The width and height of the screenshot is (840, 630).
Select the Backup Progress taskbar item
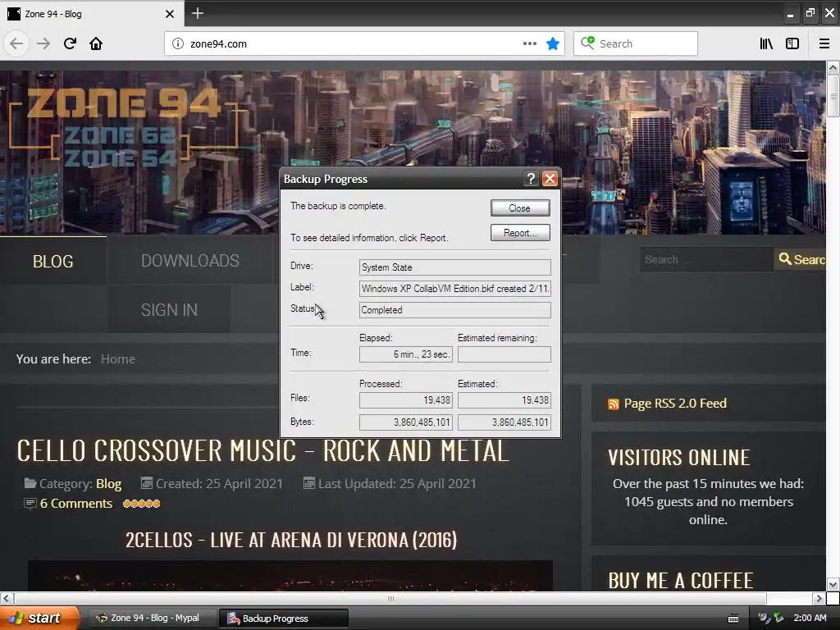point(284,619)
